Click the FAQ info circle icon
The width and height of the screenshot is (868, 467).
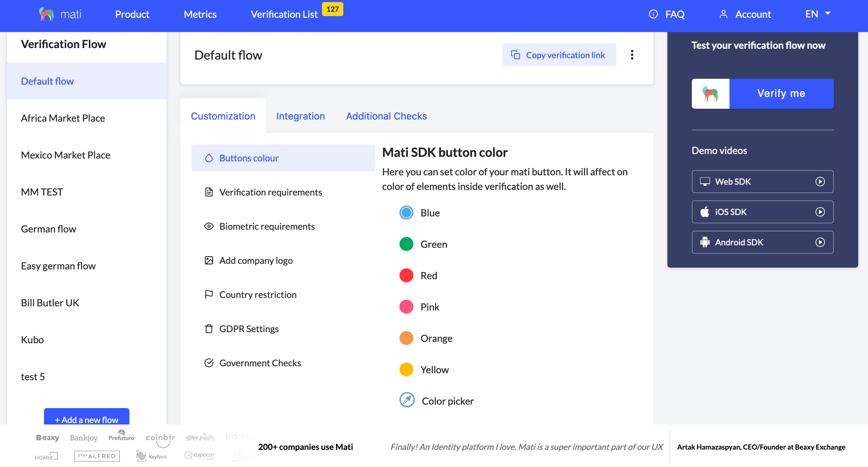tap(653, 14)
